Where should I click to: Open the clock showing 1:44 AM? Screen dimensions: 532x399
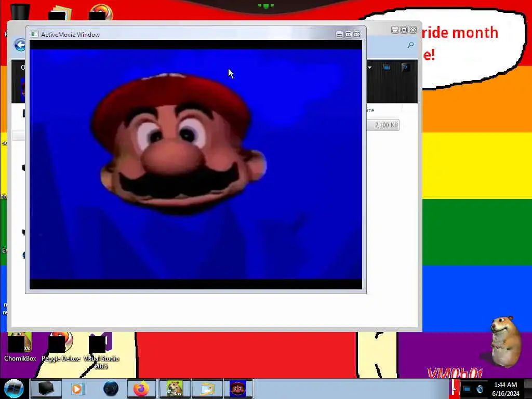[506, 389]
